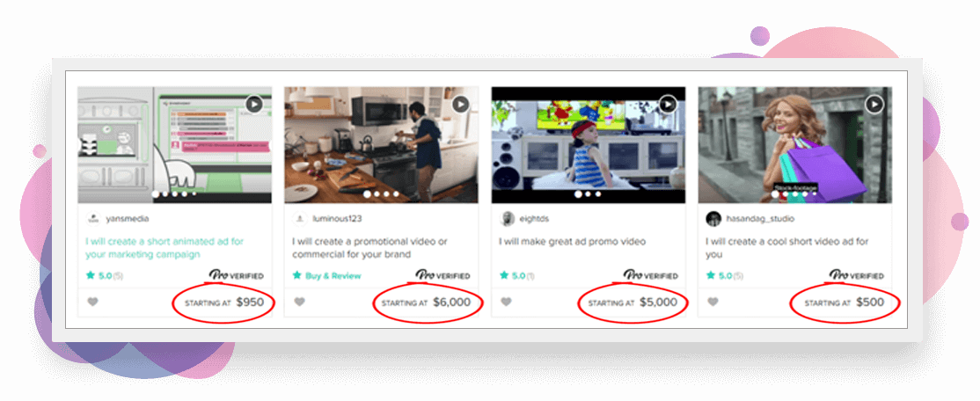This screenshot has width=980, height=401.
Task: Visit luminous123 seller profile name
Action: tap(337, 219)
